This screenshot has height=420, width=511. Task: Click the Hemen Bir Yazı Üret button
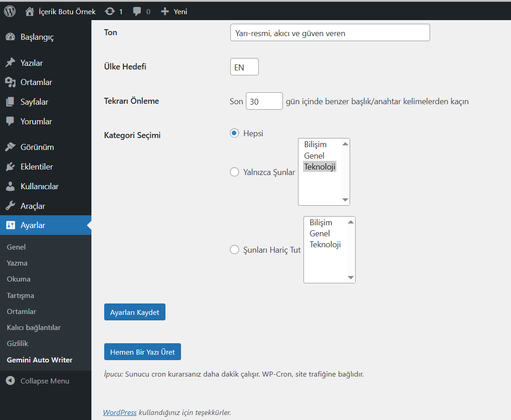tap(143, 351)
